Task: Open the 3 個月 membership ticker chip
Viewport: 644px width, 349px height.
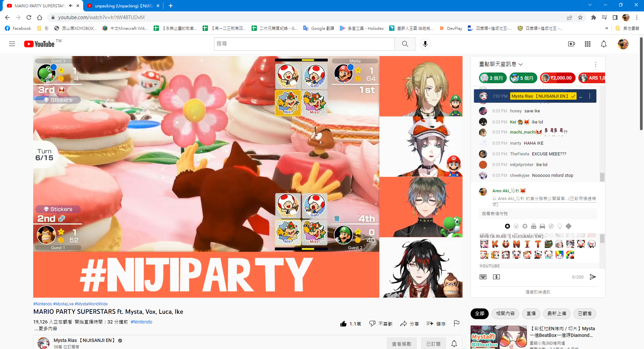Action: pyautogui.click(x=493, y=78)
